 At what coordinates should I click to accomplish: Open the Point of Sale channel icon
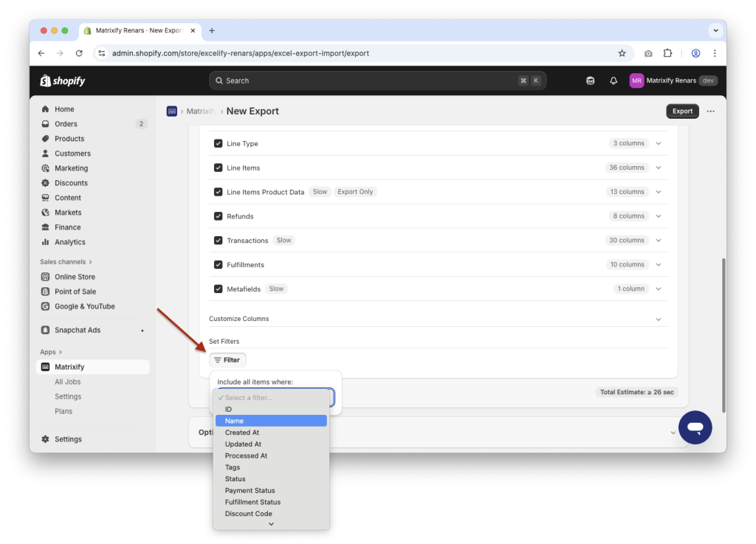click(x=47, y=291)
